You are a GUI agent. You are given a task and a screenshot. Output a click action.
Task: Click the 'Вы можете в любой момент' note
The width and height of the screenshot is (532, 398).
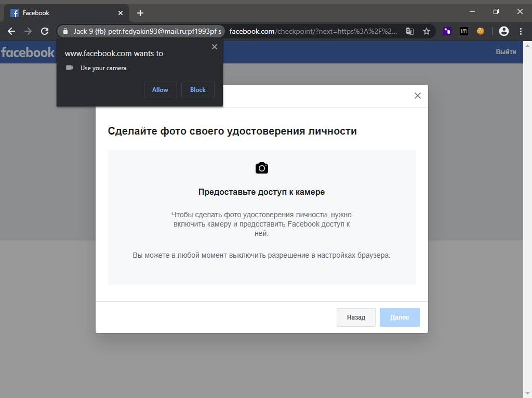pyautogui.click(x=262, y=255)
